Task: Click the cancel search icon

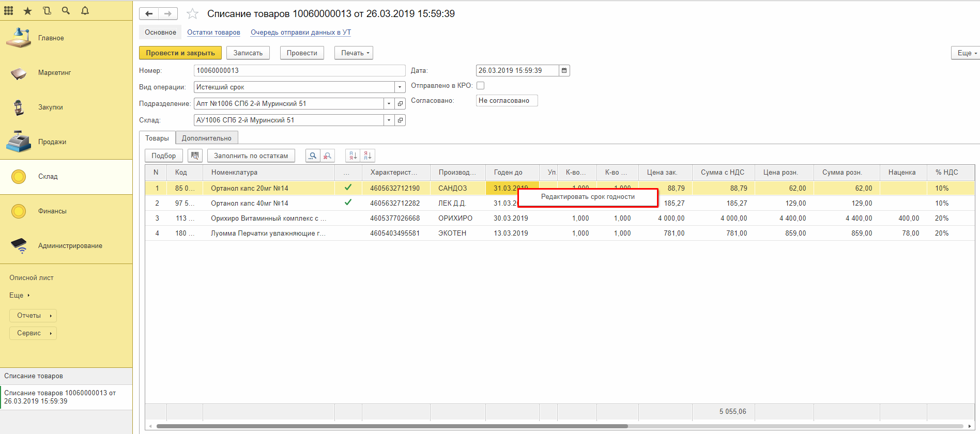Action: tap(327, 156)
